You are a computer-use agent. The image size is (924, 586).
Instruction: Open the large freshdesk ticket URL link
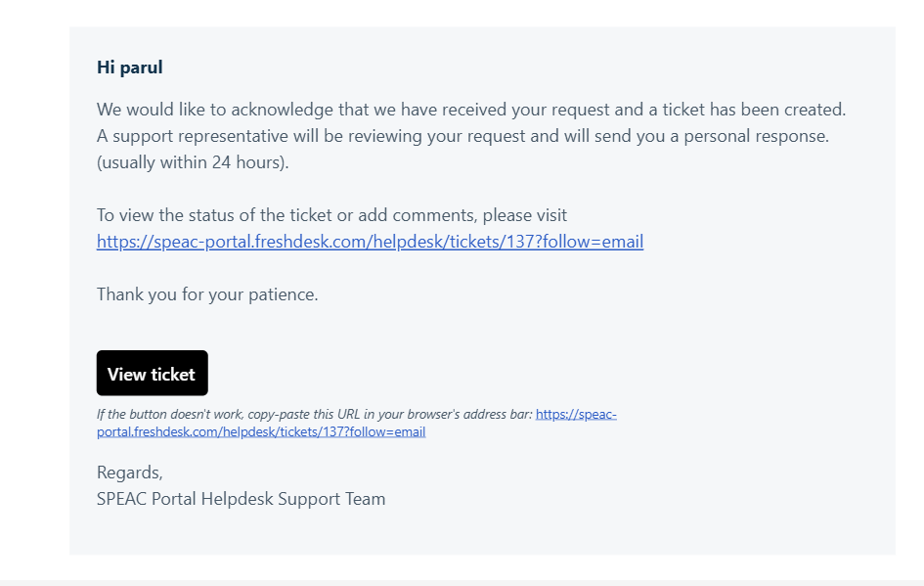(x=370, y=242)
